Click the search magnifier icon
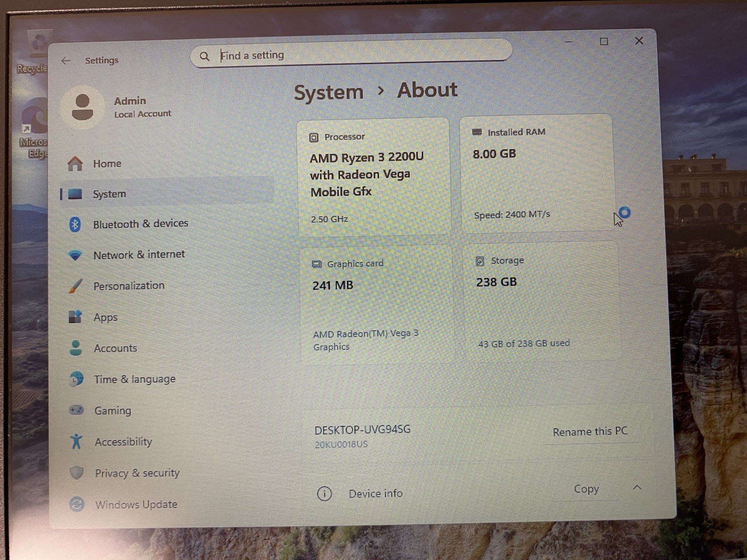Image resolution: width=747 pixels, height=560 pixels. pos(204,56)
